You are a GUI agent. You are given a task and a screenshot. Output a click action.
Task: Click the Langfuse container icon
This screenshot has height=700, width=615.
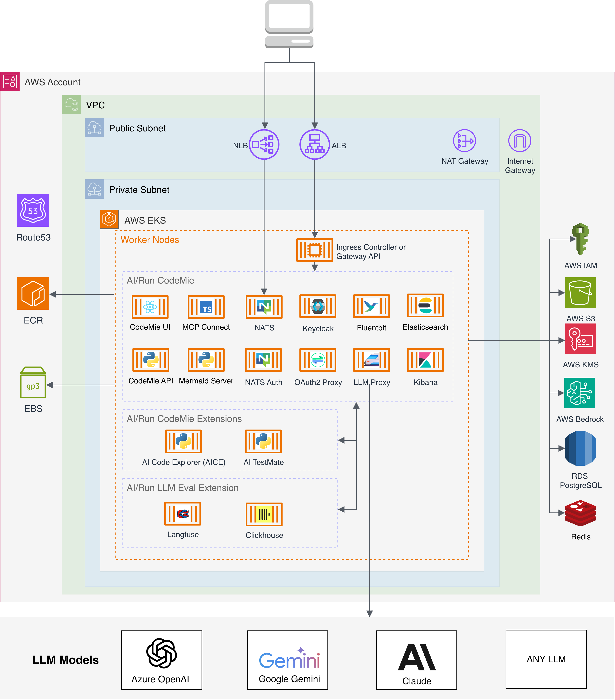pos(183,514)
